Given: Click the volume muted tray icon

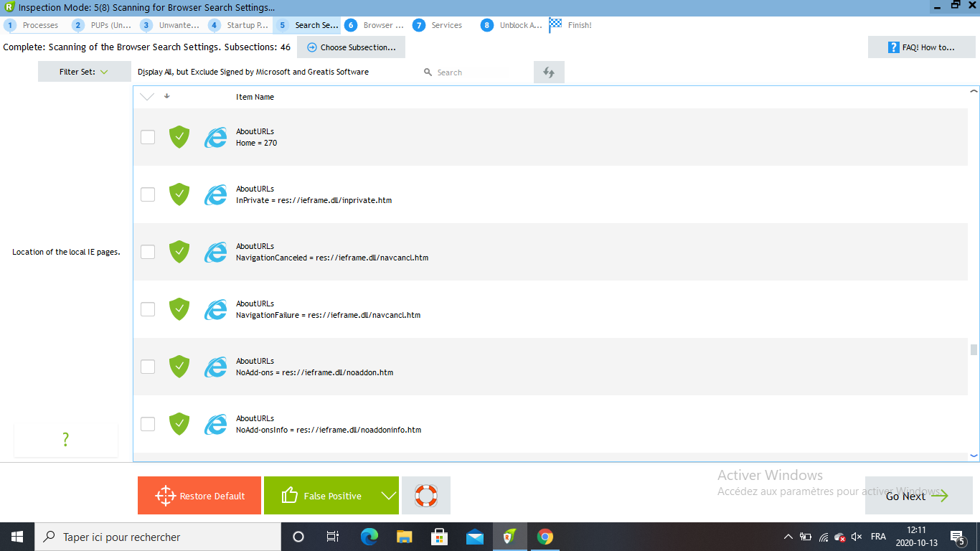Looking at the screenshot, I should [x=856, y=537].
